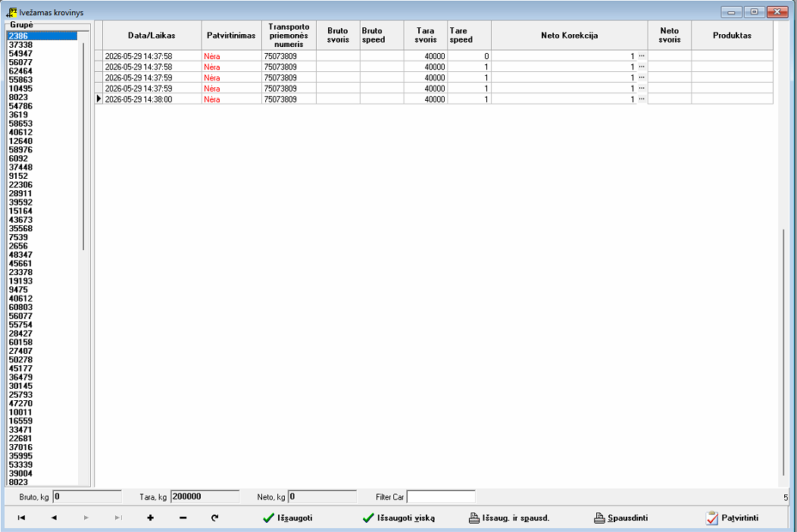Select group 37338 in Grupė list
Screen dimensions: 797x532
tap(42, 45)
